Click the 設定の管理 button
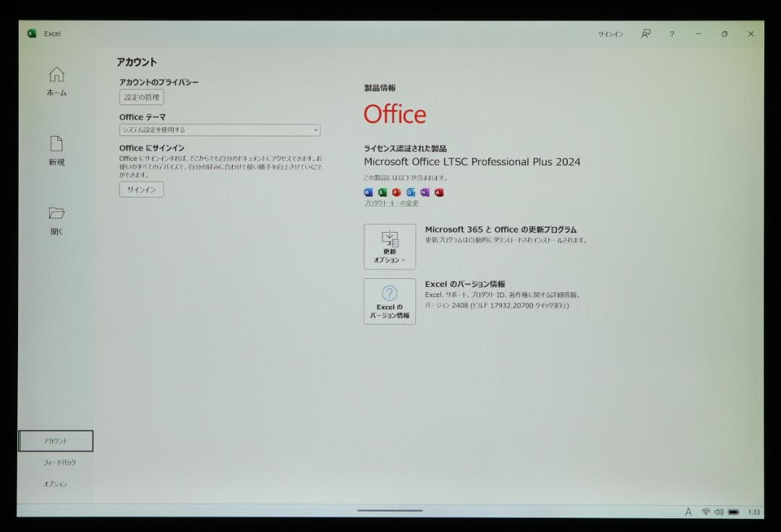781x532 pixels. [142, 97]
